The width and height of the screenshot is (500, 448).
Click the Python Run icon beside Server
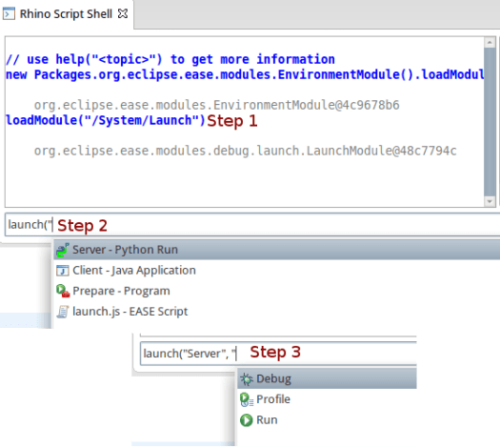63,250
